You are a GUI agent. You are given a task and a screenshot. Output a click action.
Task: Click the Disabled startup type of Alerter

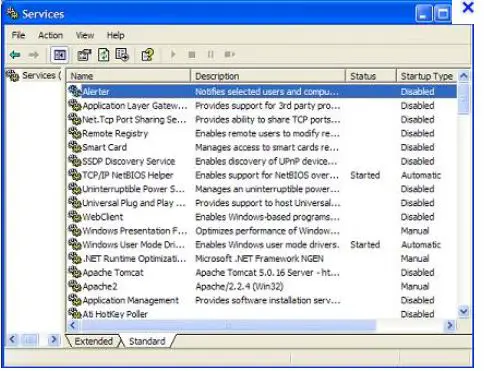click(417, 91)
